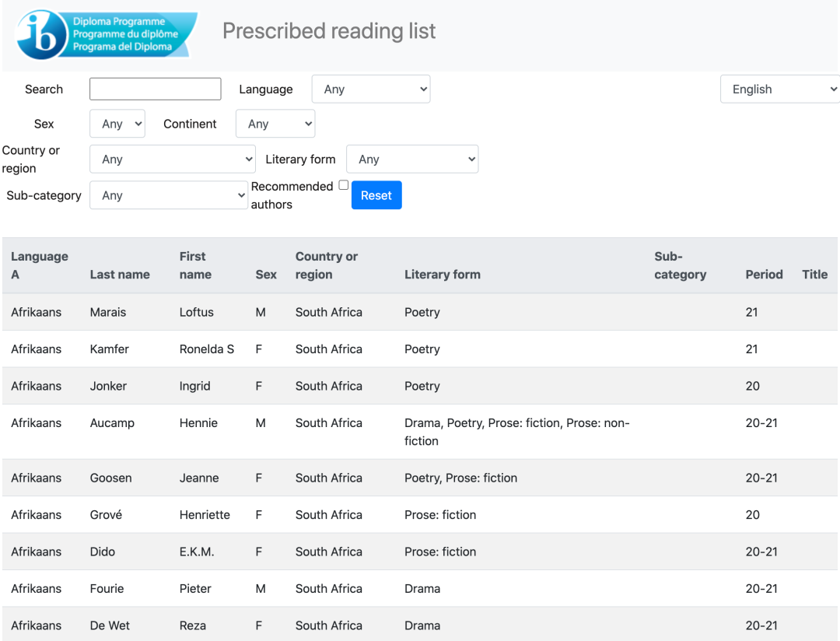Open the Sex filter dropdown

click(x=117, y=124)
